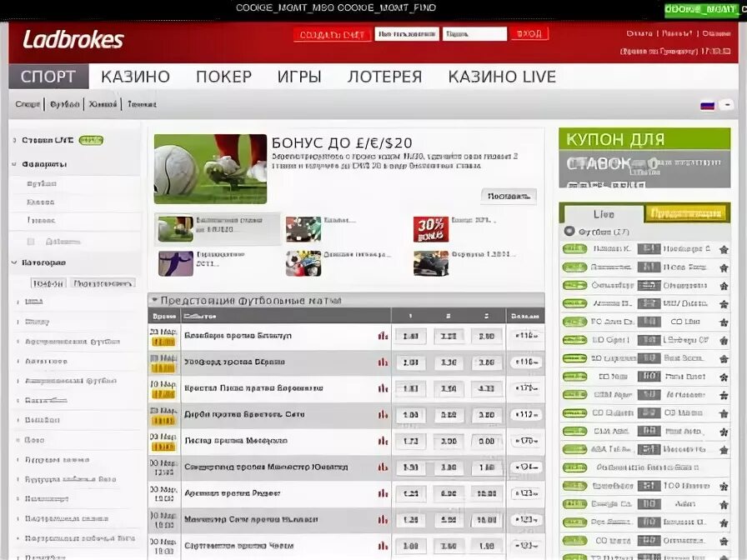Image resolution: width=747 pixels, height=560 pixels.
Task: Expand more markets in the Сандерленд row
Action: pyautogui.click(x=526, y=467)
